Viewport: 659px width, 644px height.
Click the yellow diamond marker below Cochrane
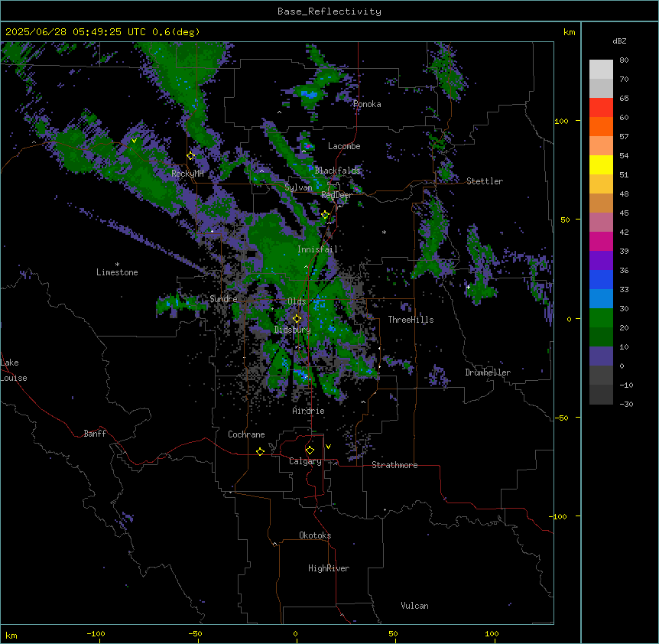coord(260,451)
